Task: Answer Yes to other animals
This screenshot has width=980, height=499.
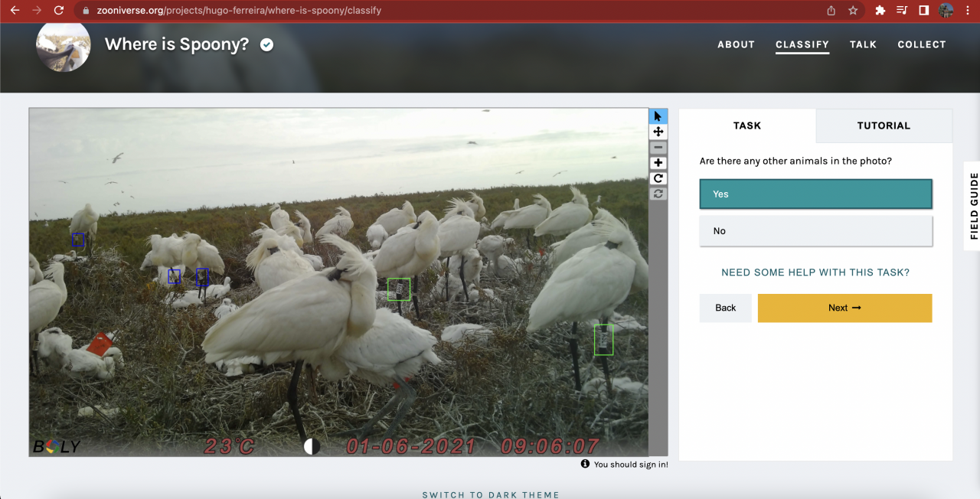Action: pyautogui.click(x=816, y=194)
